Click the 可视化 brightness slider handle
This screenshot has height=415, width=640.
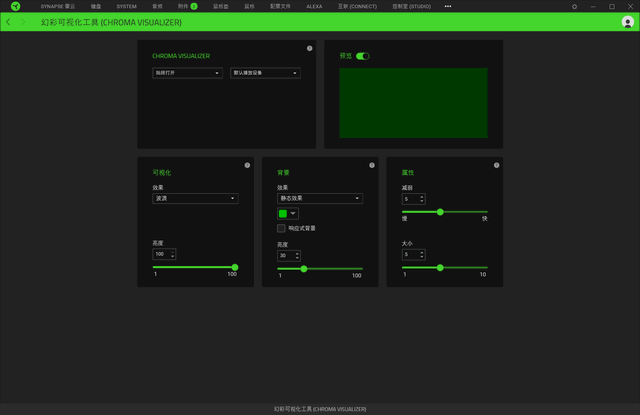pos(235,267)
